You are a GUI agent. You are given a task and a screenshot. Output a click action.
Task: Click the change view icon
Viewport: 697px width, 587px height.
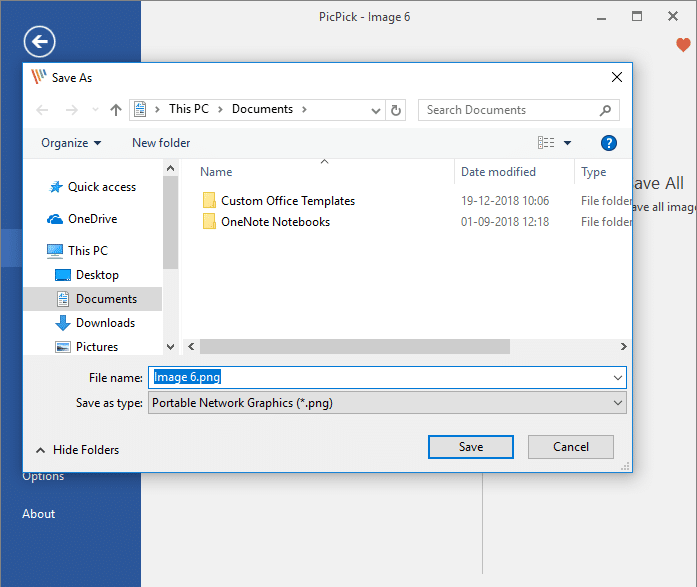click(x=546, y=143)
